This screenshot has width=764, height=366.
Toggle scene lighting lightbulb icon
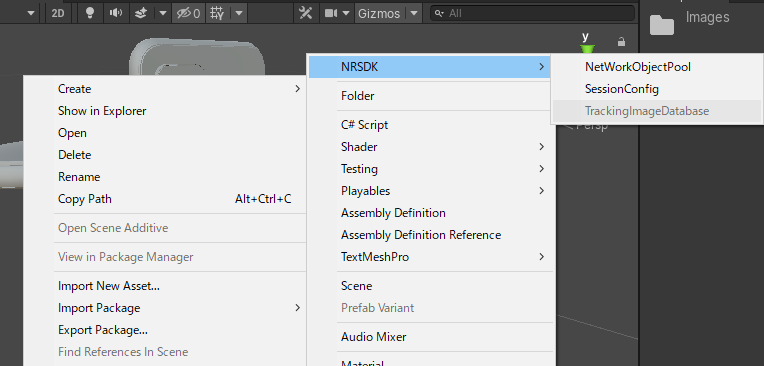point(89,13)
